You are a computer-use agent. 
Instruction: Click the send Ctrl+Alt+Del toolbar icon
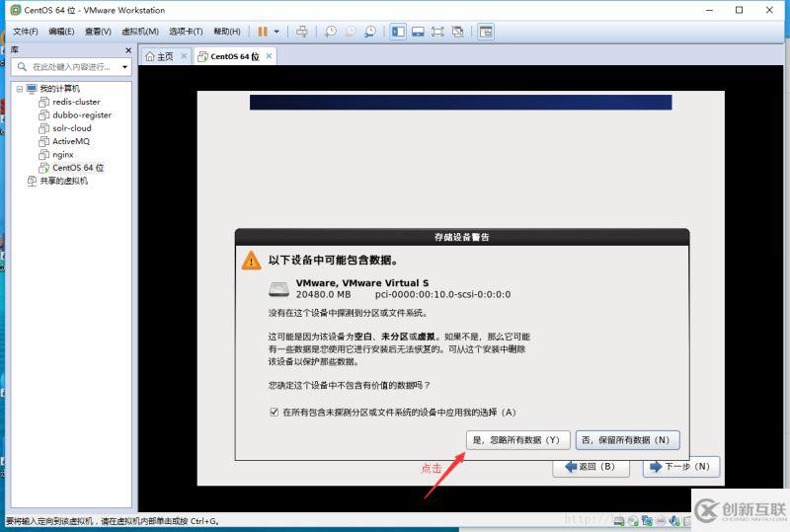pos(302,32)
